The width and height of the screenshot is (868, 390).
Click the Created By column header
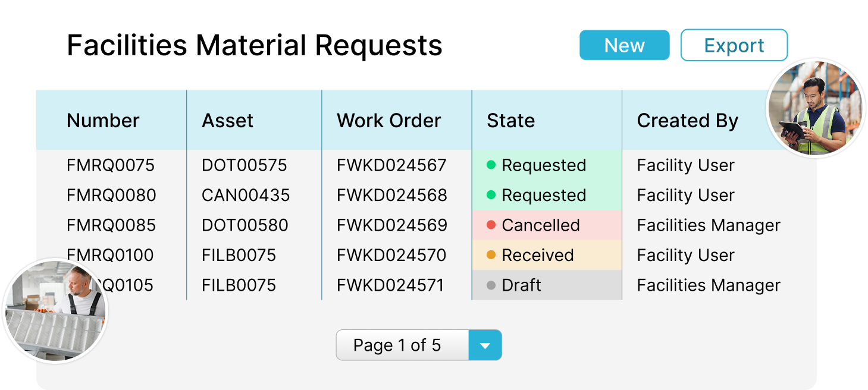click(x=688, y=121)
